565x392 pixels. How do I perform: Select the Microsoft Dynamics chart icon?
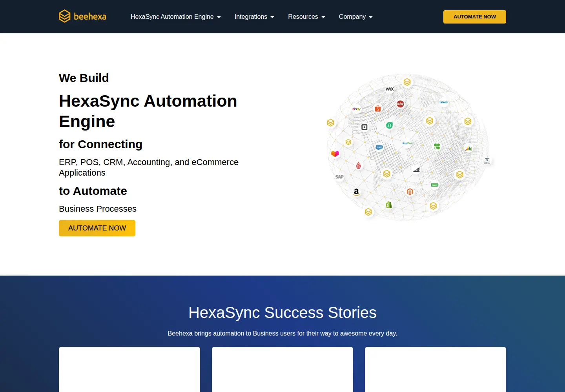(x=468, y=148)
